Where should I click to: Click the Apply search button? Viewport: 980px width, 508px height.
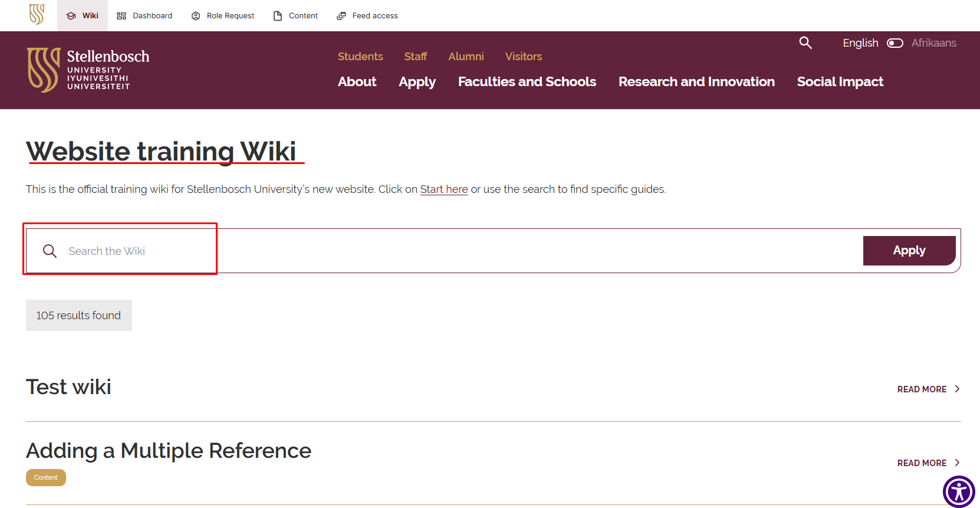click(x=909, y=251)
